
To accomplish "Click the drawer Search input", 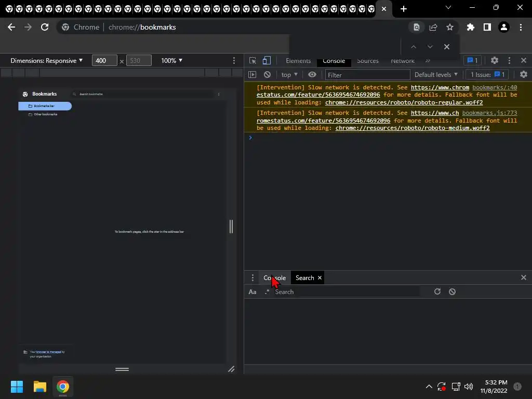I will (x=347, y=292).
